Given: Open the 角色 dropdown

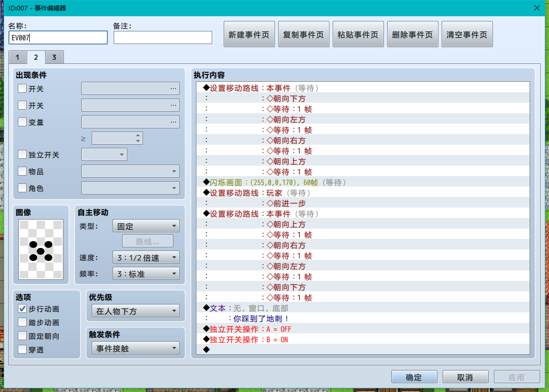Looking at the screenshot, I should click(x=130, y=188).
